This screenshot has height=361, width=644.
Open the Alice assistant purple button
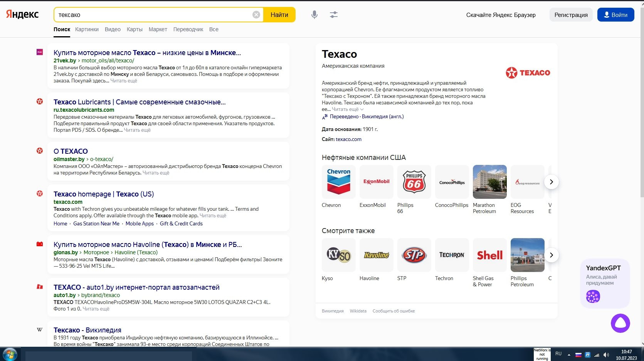(620, 323)
